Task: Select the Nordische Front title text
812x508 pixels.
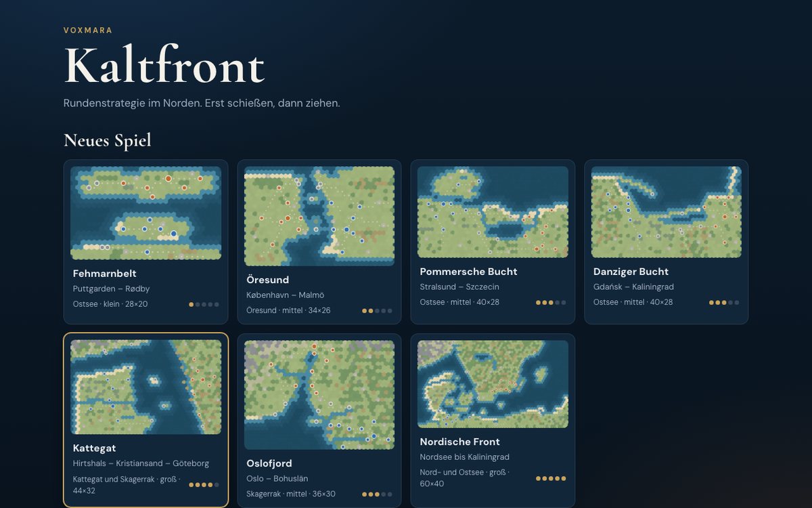Action: (459, 442)
